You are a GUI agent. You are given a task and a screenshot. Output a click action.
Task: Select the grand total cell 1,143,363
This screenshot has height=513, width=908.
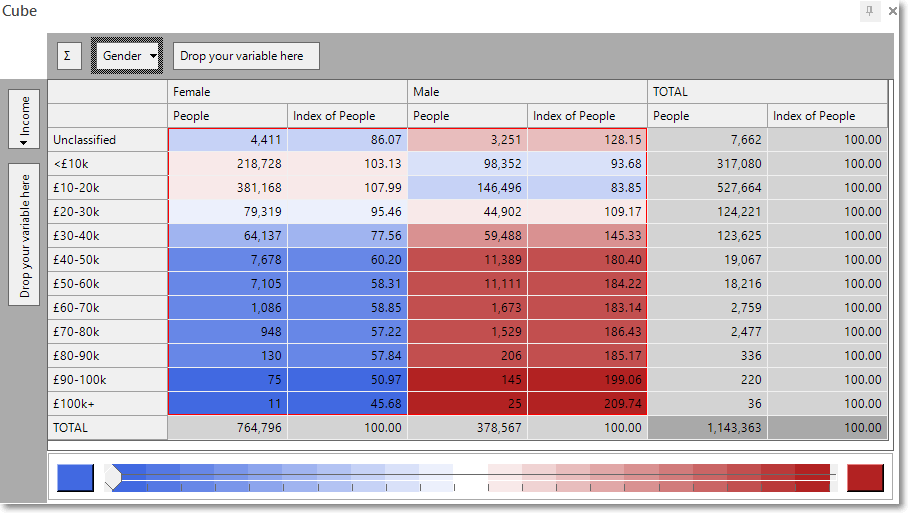pos(708,428)
